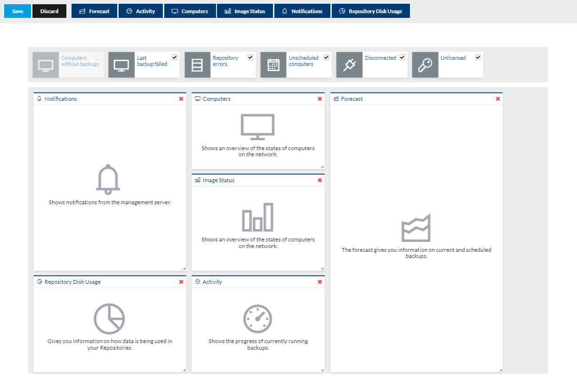The width and height of the screenshot is (577, 392).
Task: Click the Disconnected plug icon tile
Action: coord(349,65)
